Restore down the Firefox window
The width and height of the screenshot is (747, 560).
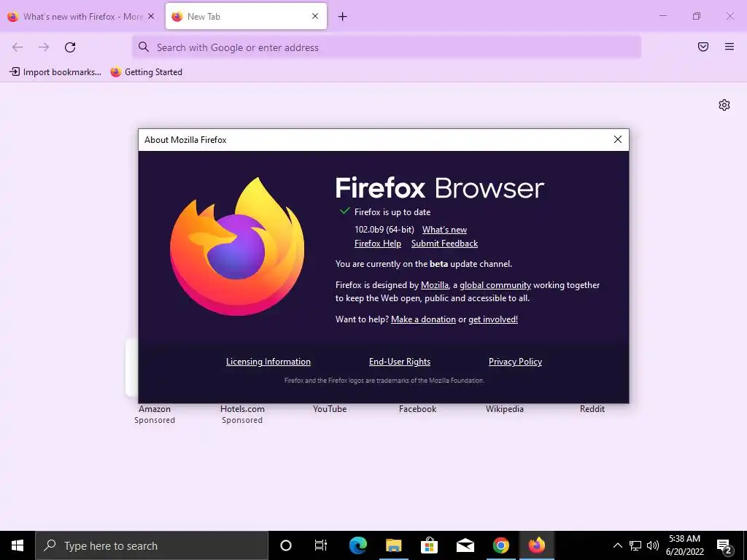[x=697, y=16]
